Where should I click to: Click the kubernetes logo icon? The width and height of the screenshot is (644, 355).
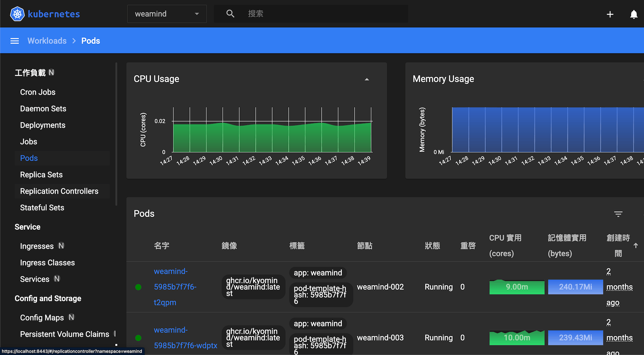coord(17,14)
